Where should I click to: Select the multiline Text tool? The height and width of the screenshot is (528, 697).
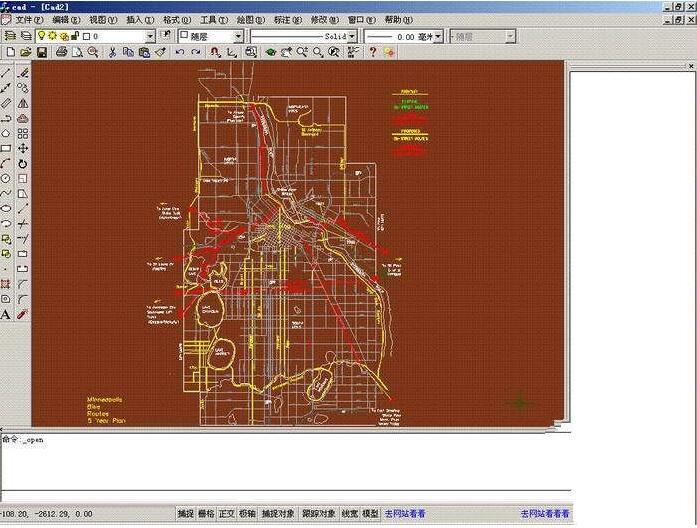tap(6, 315)
